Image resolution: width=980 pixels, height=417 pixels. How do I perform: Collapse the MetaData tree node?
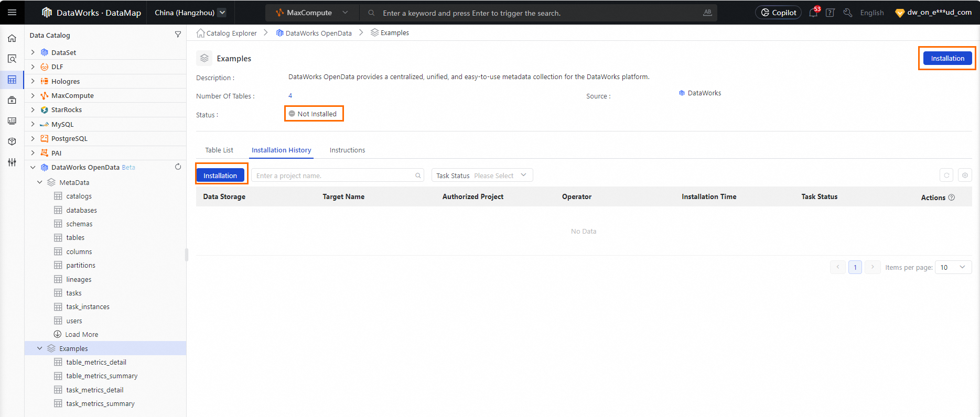coord(40,182)
